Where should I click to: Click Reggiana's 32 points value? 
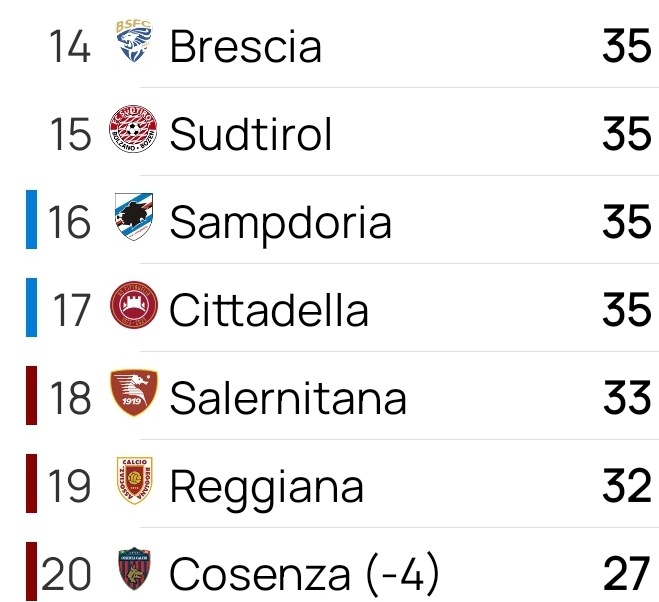click(627, 486)
